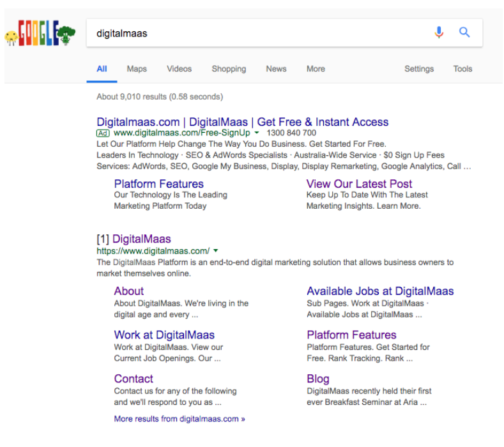Click the https://www.digitalmaas.com/ result URL
The image size is (504, 447).
pos(153,251)
